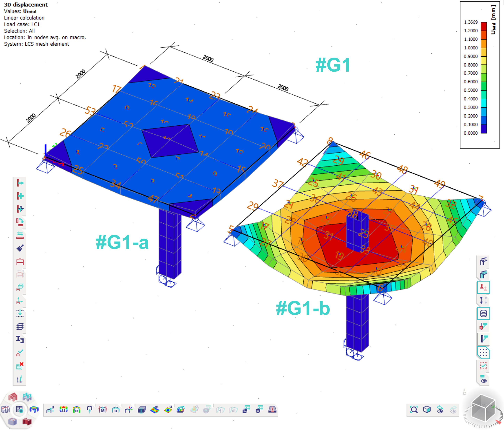Open the results segment of the circular hub menu
This screenshot has height=431, width=504.
(34, 409)
